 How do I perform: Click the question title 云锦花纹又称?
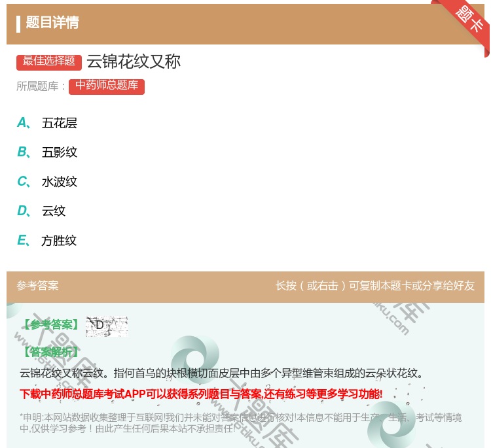click(134, 61)
